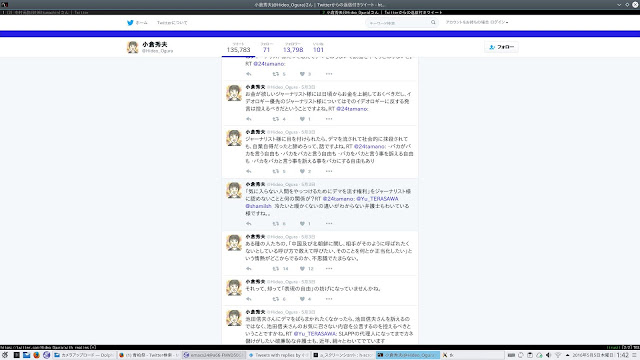
Task: Like the tweet starting お金が欲しいジャーナリスト様
Action: point(302,119)
